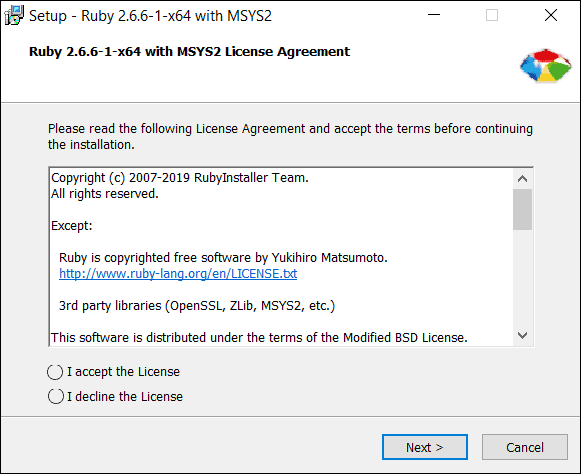
Task: Click the 'License Agreement' bold heading
Action: (189, 52)
